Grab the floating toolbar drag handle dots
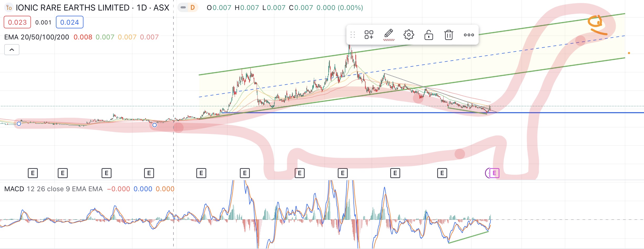644x249 pixels. coord(353,35)
